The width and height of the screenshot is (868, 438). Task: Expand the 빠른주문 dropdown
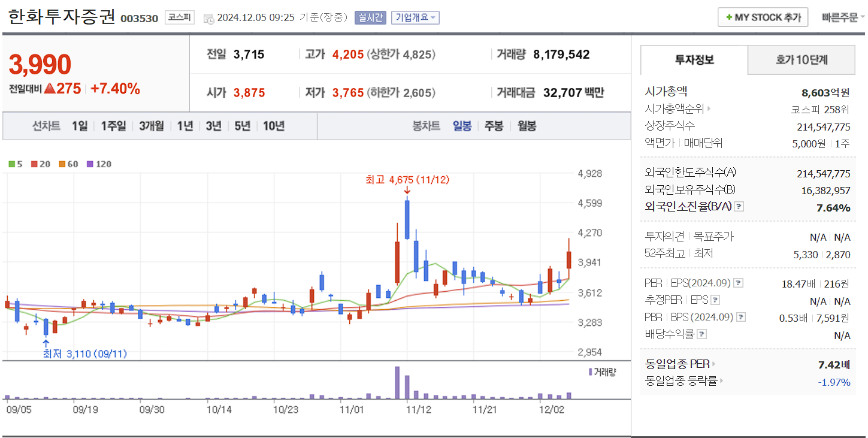coord(841,17)
